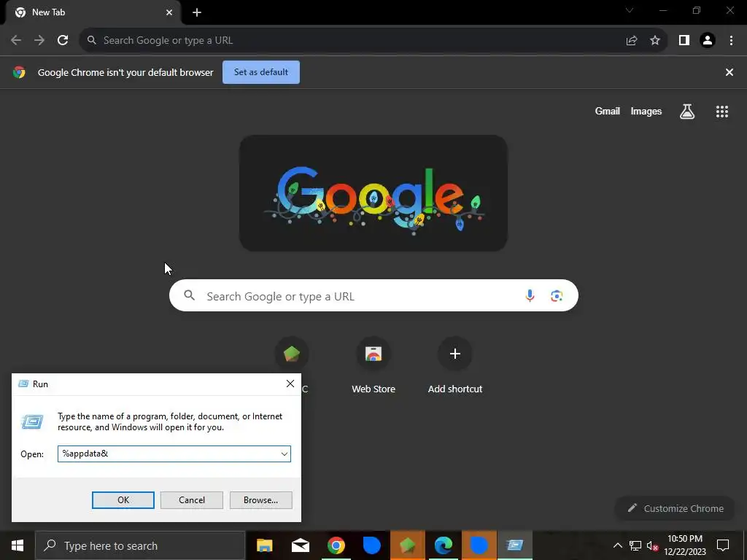
Task: Start voice search with microphone
Action: tap(530, 296)
